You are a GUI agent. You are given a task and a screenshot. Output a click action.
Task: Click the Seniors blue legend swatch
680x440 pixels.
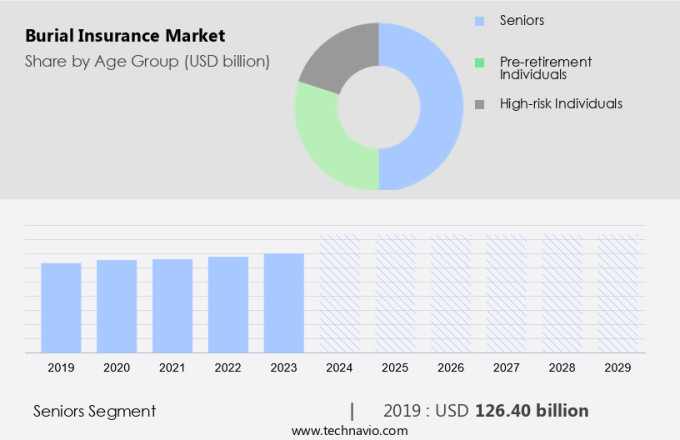[x=479, y=20]
